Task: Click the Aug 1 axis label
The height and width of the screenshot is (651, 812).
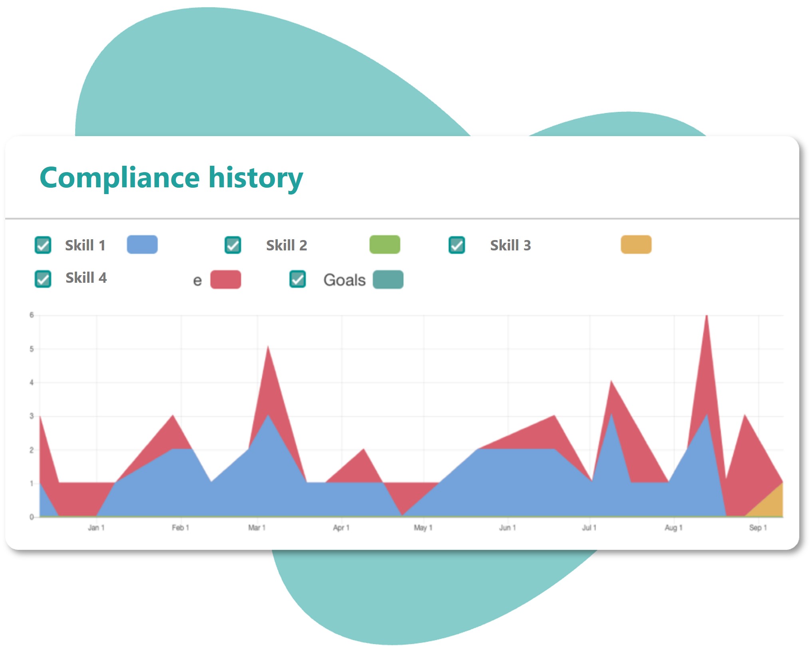Action: click(x=673, y=528)
